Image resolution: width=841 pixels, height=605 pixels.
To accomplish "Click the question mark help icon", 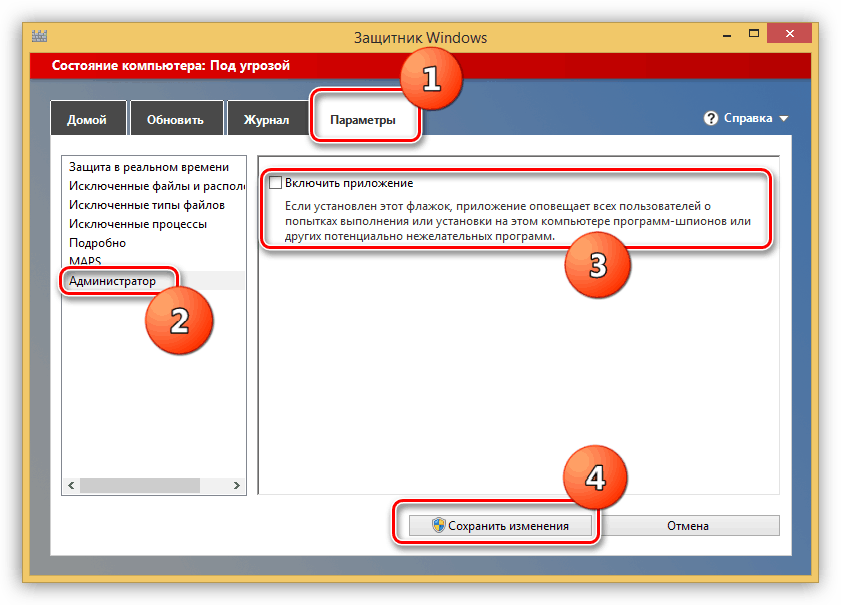I will [x=711, y=118].
